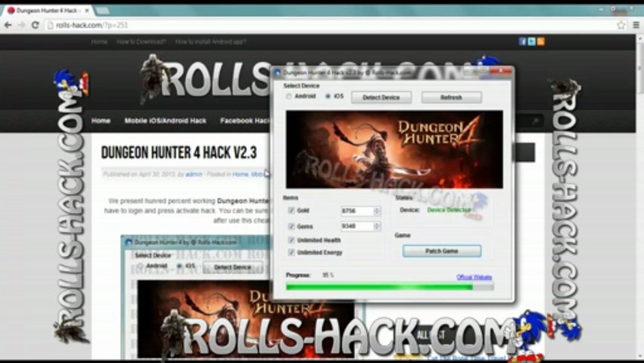
Task: Open a new browser tab
Action: [x=102, y=11]
